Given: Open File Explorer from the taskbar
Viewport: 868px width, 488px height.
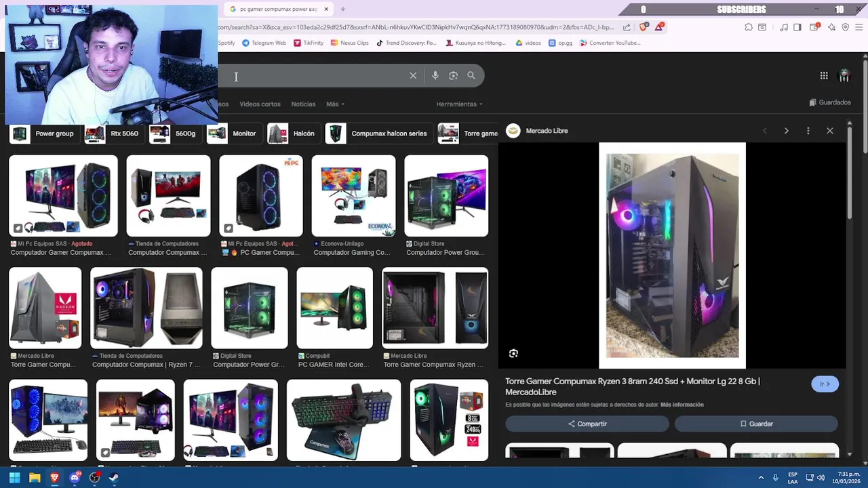Looking at the screenshot, I should pyautogui.click(x=35, y=478).
